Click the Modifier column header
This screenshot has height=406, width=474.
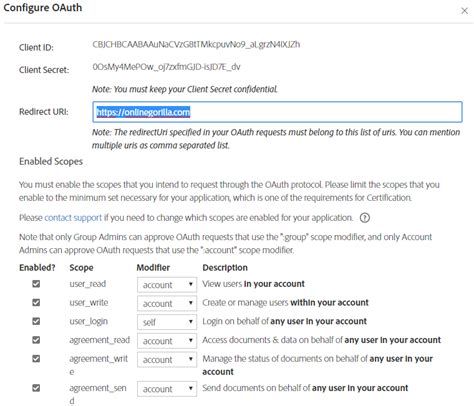tap(153, 267)
